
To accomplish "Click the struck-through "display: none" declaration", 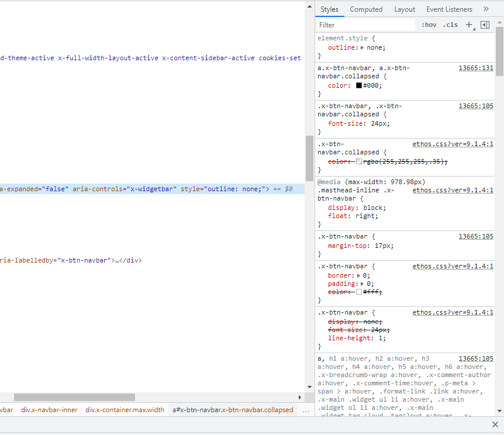I will 355,322.
